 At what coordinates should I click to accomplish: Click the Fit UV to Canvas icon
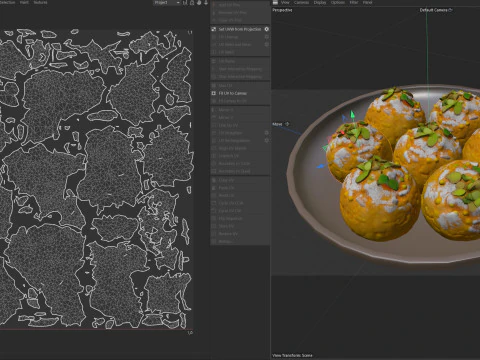pyautogui.click(x=214, y=93)
